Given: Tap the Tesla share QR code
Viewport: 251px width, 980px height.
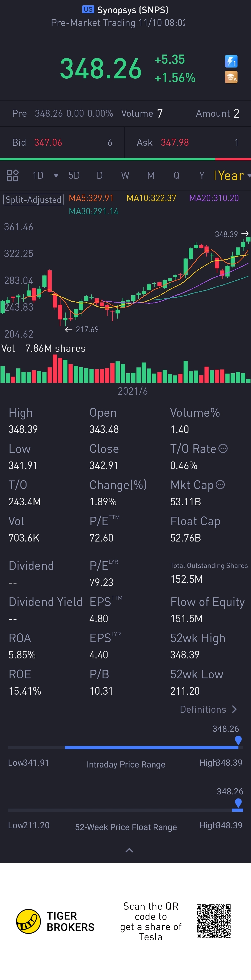Looking at the screenshot, I should click(x=214, y=921).
